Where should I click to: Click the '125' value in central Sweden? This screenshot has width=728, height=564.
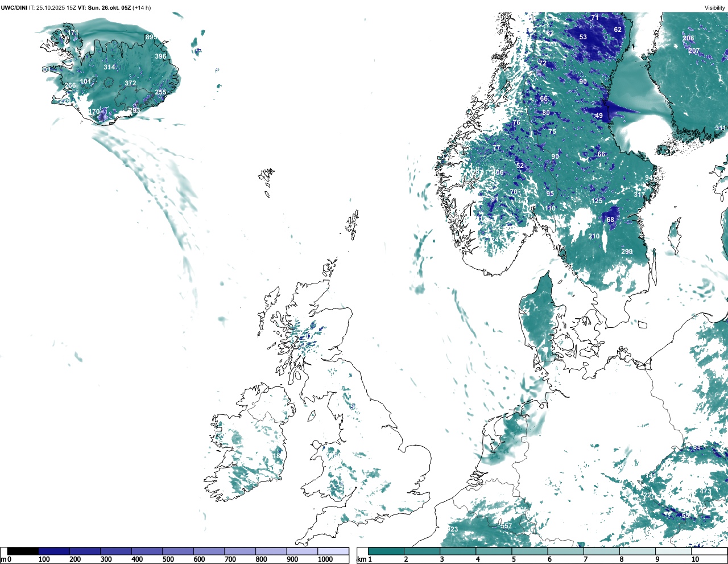[597, 201]
